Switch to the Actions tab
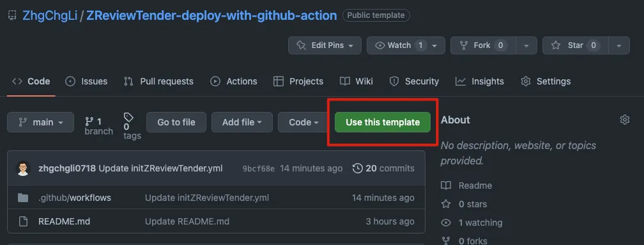Screen dimensions: 644x245 pyautogui.click(x=234, y=81)
